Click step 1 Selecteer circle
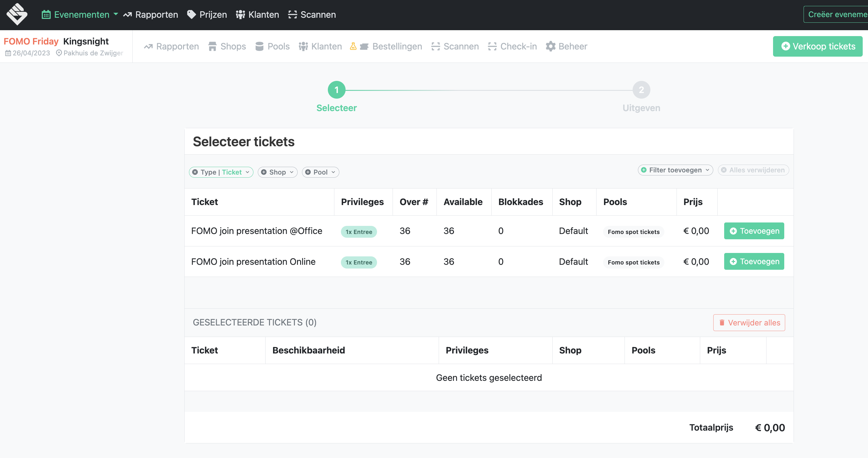 point(336,90)
